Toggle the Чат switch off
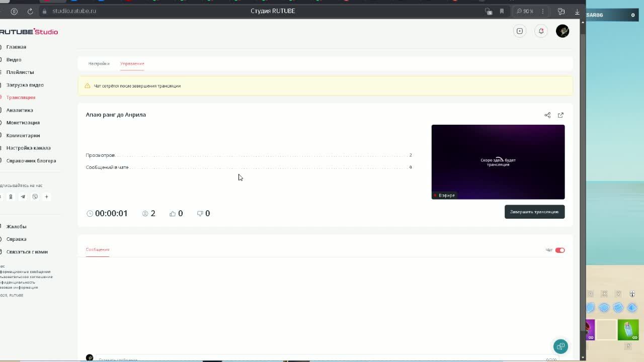Screen dimensions: 644x362 coord(560,250)
